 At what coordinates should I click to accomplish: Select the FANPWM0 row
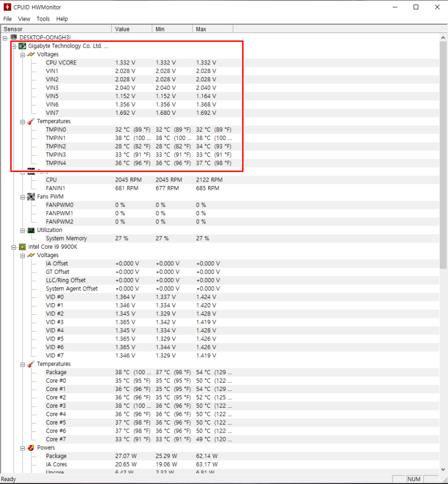pyautogui.click(x=241, y=205)
